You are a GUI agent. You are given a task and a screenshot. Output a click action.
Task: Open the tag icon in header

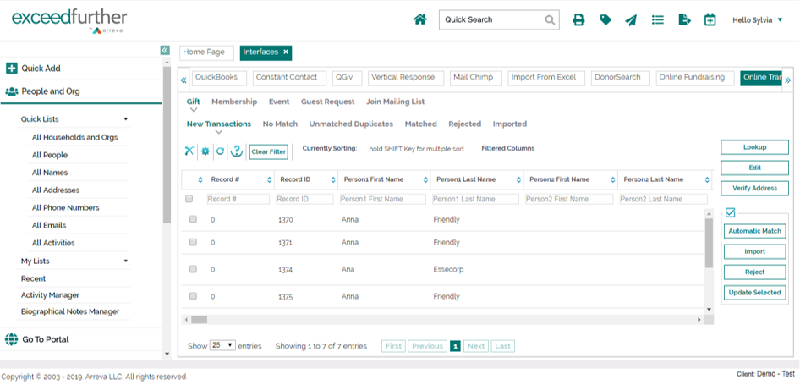click(x=605, y=20)
